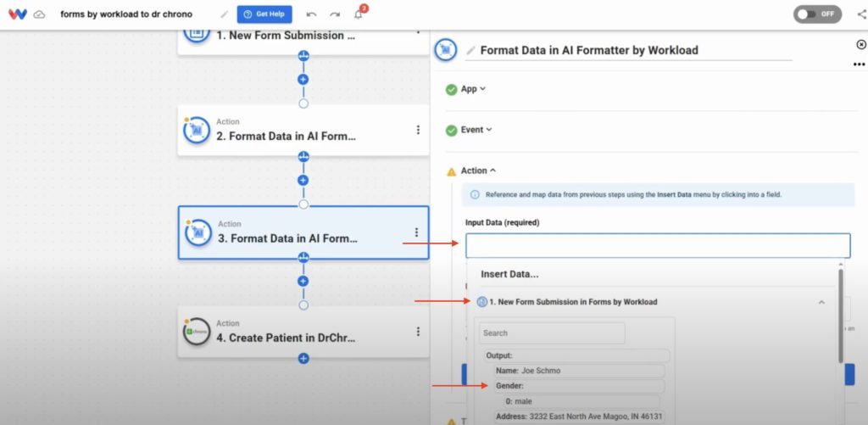Click branch icon below step 3

click(x=303, y=257)
